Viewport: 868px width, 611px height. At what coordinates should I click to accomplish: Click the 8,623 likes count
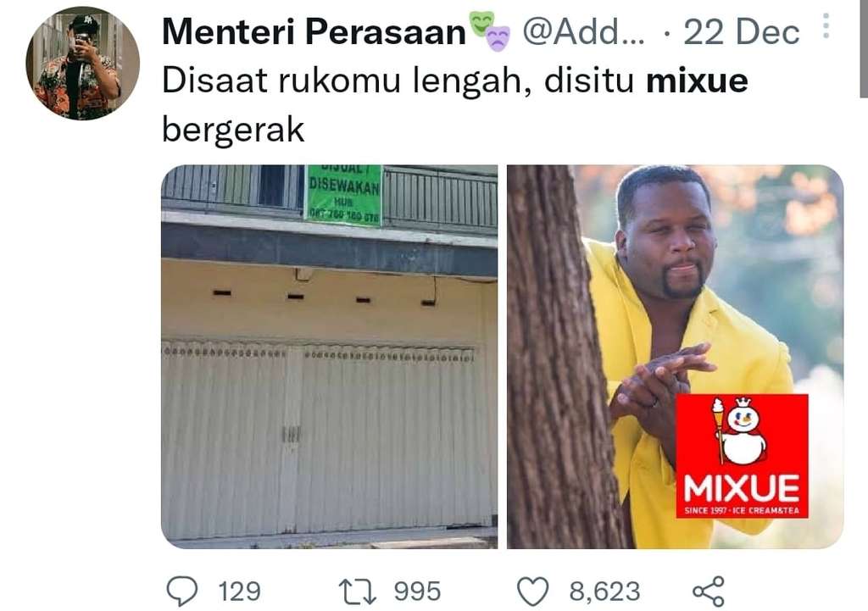pos(604,591)
